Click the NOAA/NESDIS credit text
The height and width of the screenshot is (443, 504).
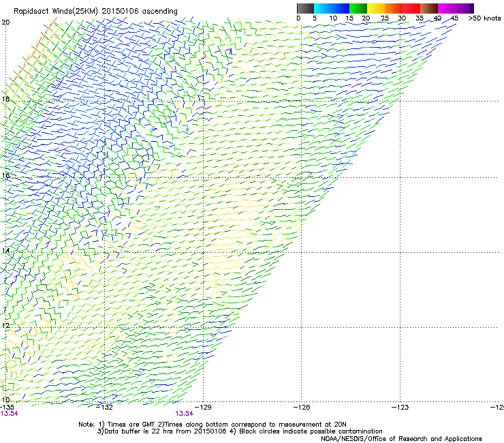pyautogui.click(x=401, y=439)
